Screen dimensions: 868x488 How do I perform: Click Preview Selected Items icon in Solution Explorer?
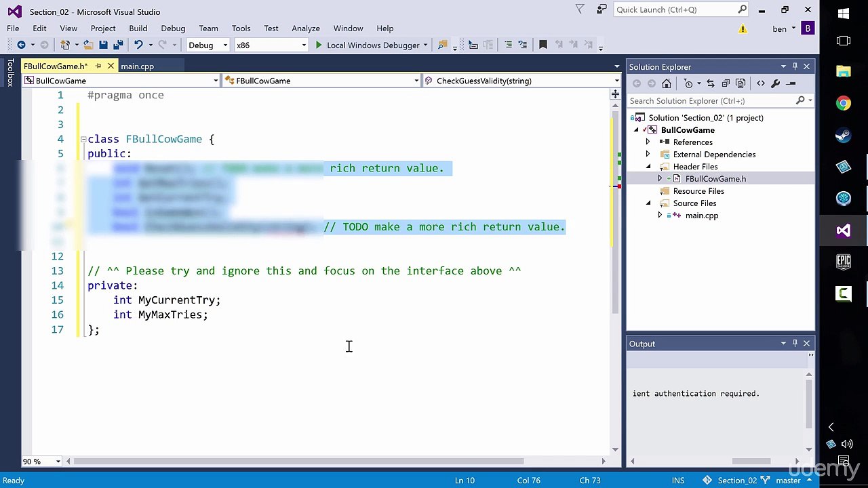coord(790,83)
